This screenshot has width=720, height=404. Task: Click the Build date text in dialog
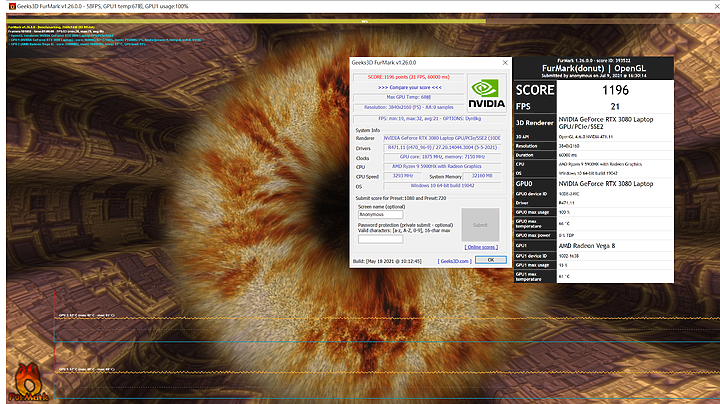(387, 261)
